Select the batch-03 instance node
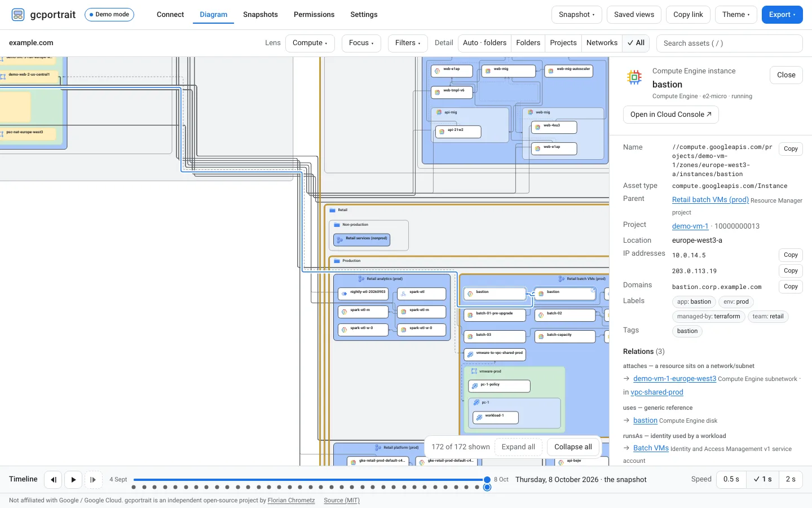The width and height of the screenshot is (812, 508). [495, 336]
